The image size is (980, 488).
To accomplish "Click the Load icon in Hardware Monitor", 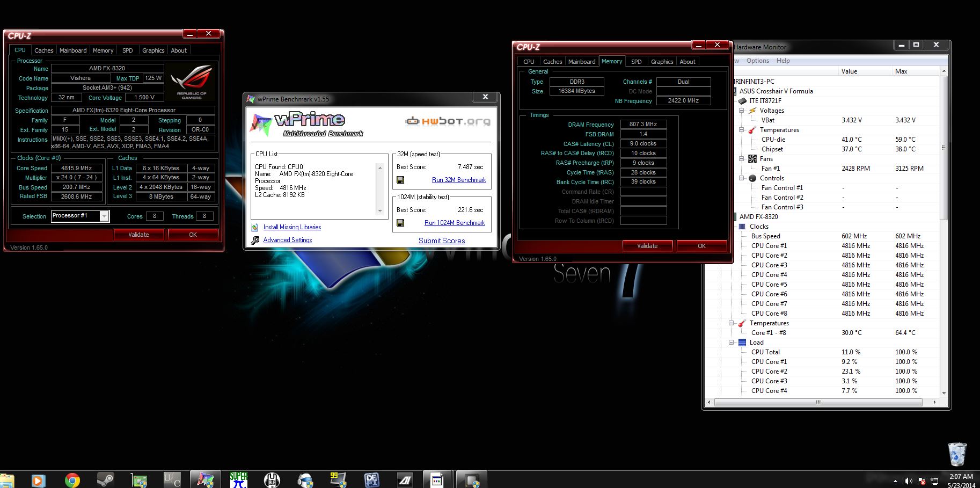I will (742, 343).
